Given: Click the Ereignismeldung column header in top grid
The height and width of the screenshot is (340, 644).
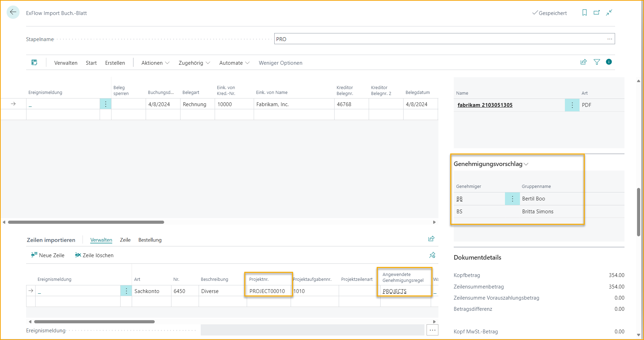Looking at the screenshot, I should (x=45, y=93).
